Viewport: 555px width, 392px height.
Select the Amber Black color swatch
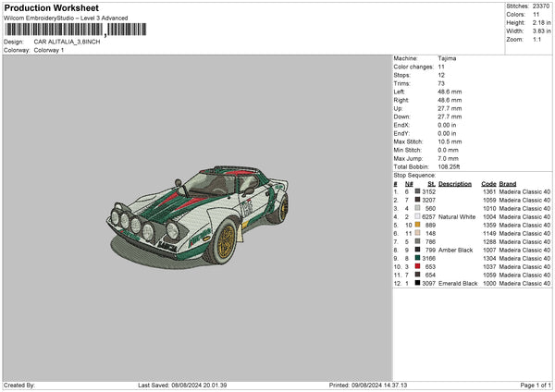(x=418, y=250)
